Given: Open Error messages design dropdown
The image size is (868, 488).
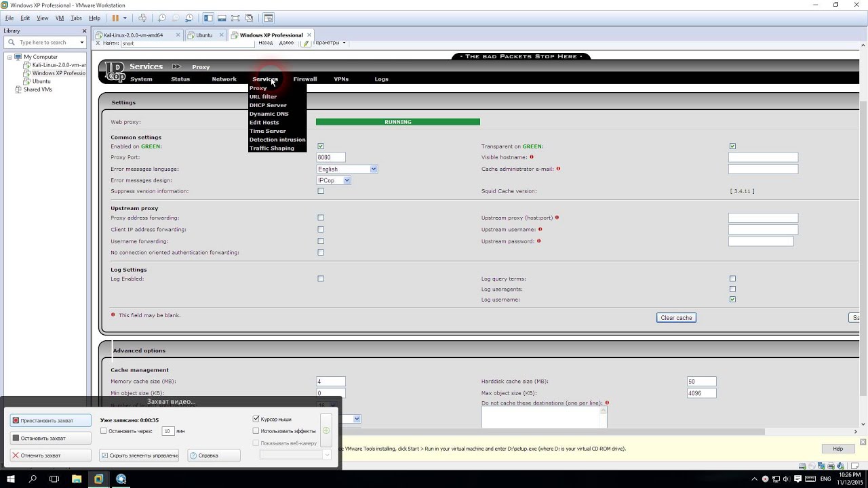Looking at the screenshot, I should click(334, 180).
